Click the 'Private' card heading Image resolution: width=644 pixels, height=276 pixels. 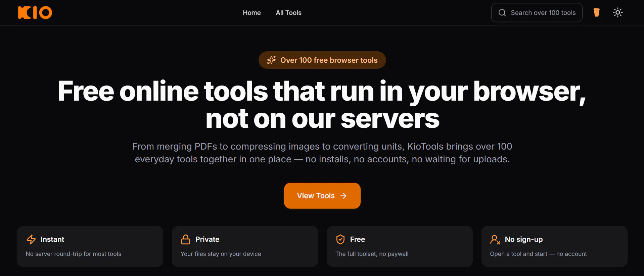tap(207, 239)
